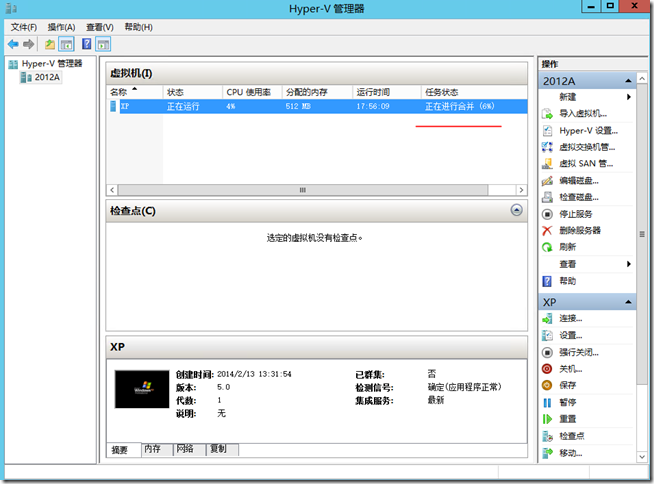654x484 pixels.
Task: Switch to the 摘要 tab
Action: click(x=123, y=450)
